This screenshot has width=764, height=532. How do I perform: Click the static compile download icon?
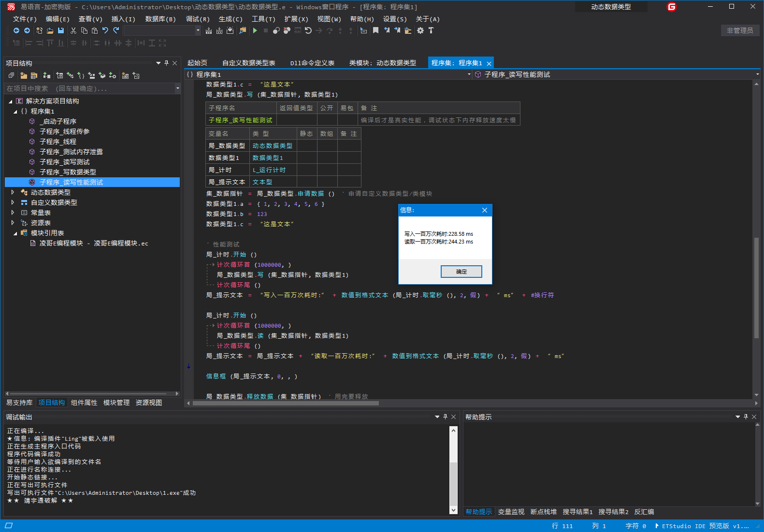coord(230,30)
